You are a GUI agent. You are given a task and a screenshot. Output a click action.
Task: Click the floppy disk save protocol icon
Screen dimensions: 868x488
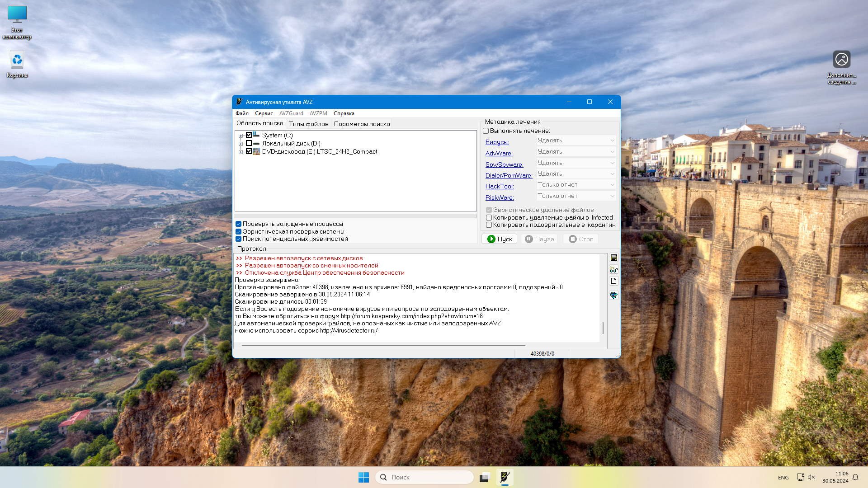[613, 258]
